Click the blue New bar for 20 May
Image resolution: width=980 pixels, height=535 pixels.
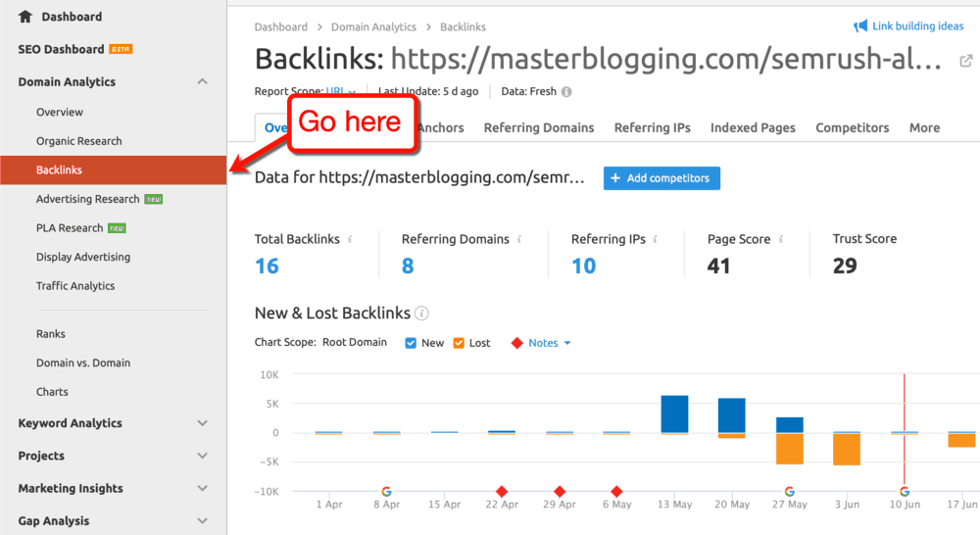[x=732, y=415]
